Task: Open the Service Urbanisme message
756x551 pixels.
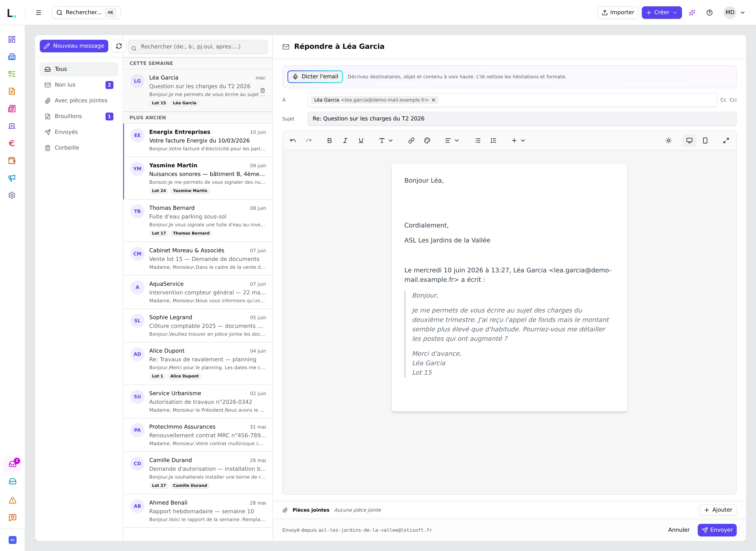Action: (x=198, y=402)
